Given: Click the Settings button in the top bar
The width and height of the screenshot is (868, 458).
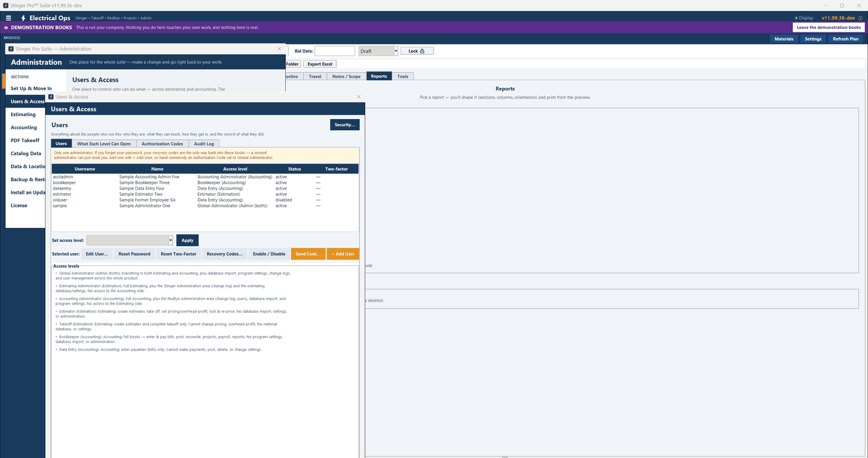Looking at the screenshot, I should (x=813, y=39).
